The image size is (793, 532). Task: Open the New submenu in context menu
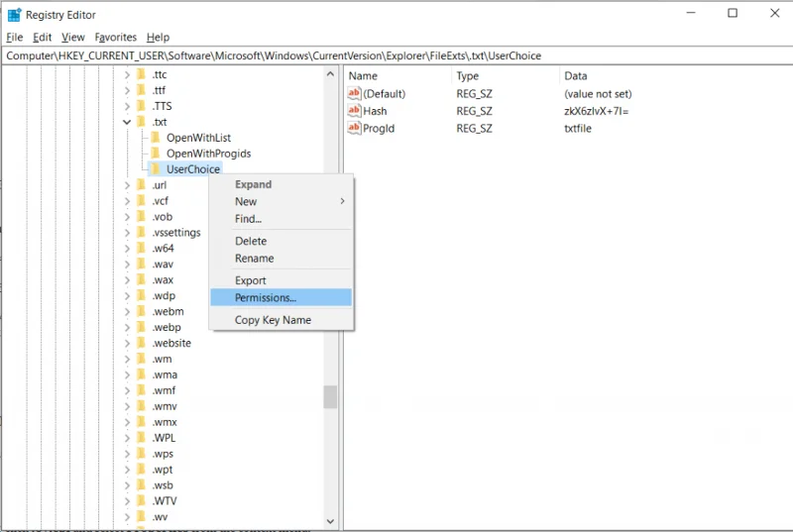pyautogui.click(x=281, y=201)
